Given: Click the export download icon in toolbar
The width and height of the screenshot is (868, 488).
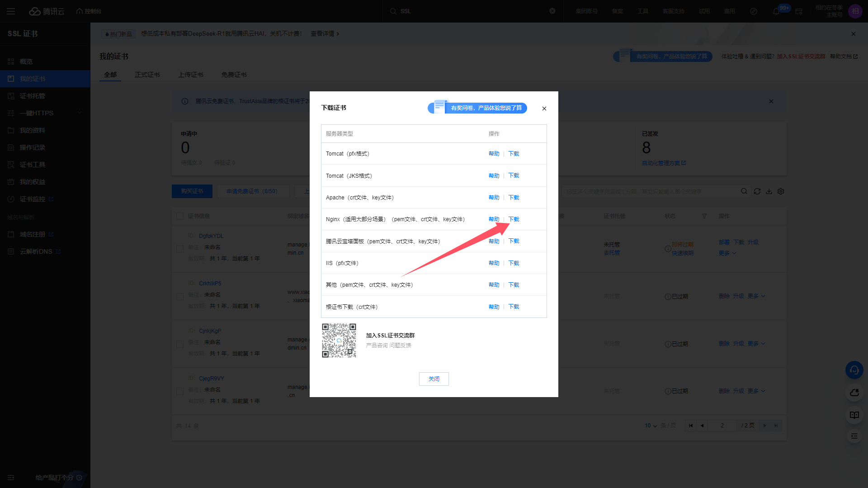Looking at the screenshot, I should (769, 191).
